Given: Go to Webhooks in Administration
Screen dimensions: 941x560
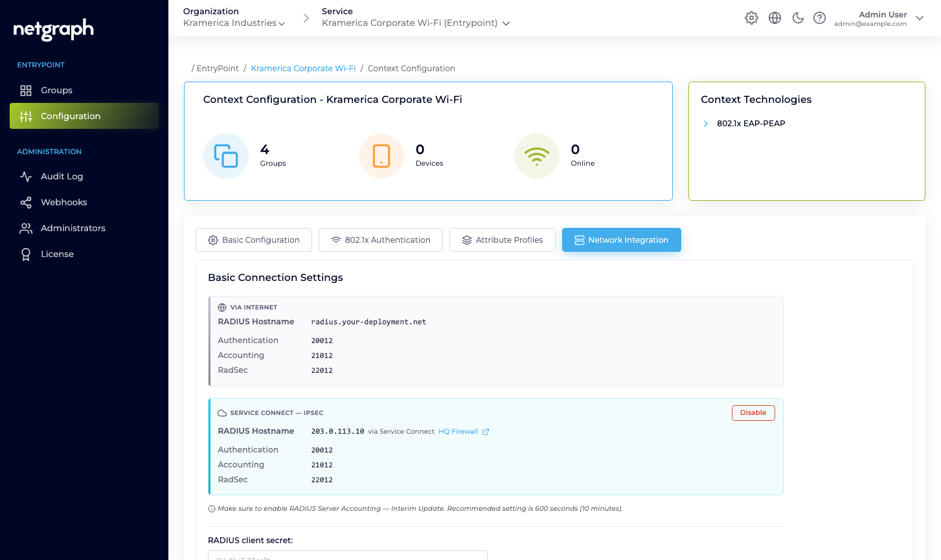Looking at the screenshot, I should (84, 202).
